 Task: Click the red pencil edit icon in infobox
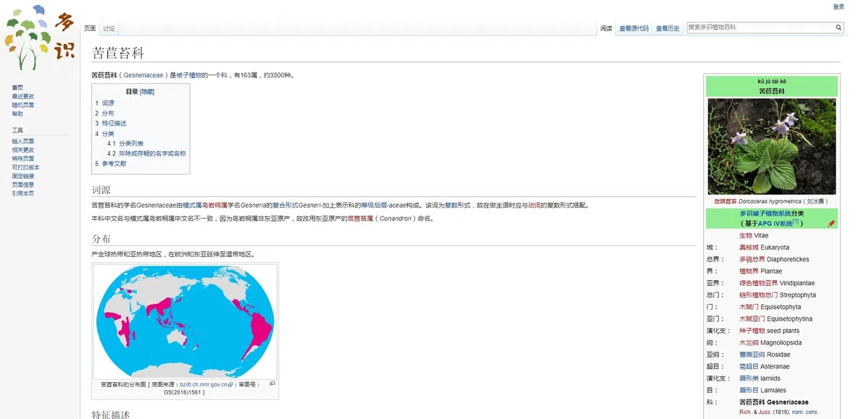[831, 224]
